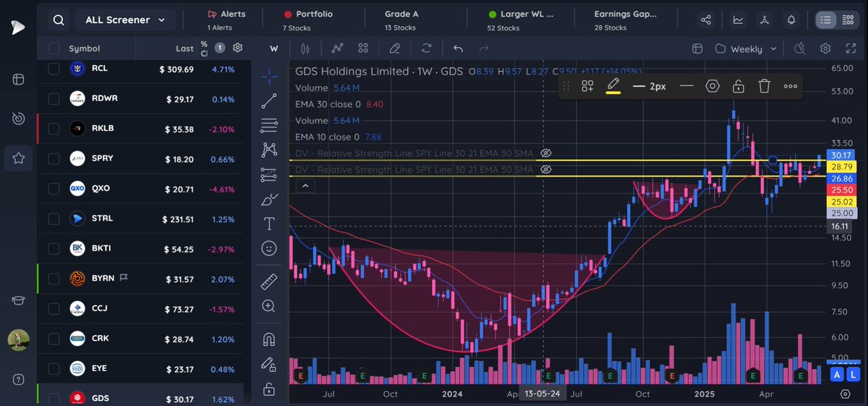Viewport: 868px width, 406px height.
Task: Click the L log-scale button
Action: (x=854, y=374)
